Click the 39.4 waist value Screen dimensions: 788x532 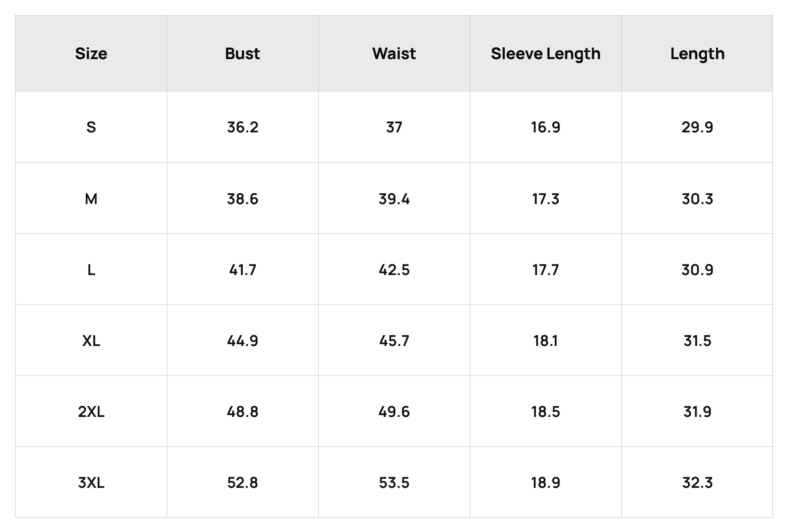(x=394, y=199)
